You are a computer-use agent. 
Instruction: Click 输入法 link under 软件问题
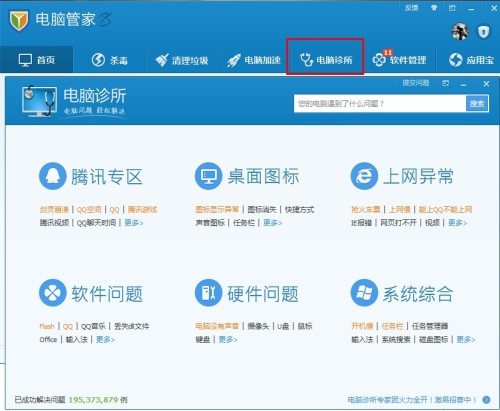click(77, 339)
